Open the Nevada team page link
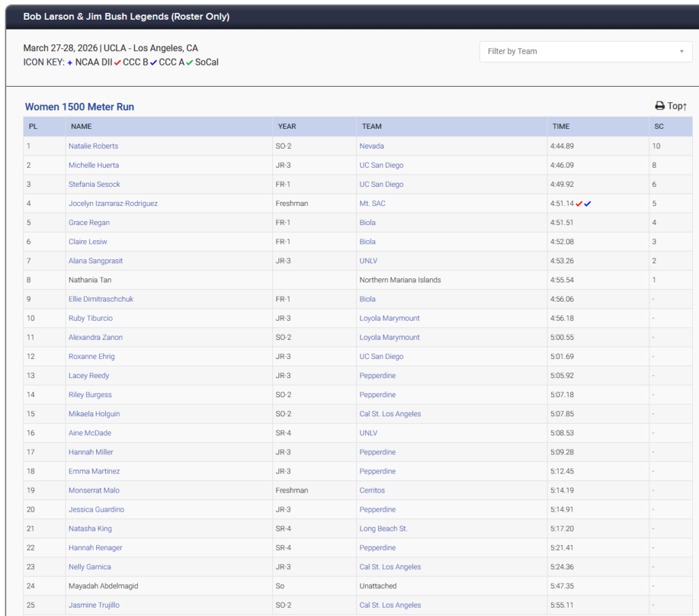The height and width of the screenshot is (616, 699). 371,146
